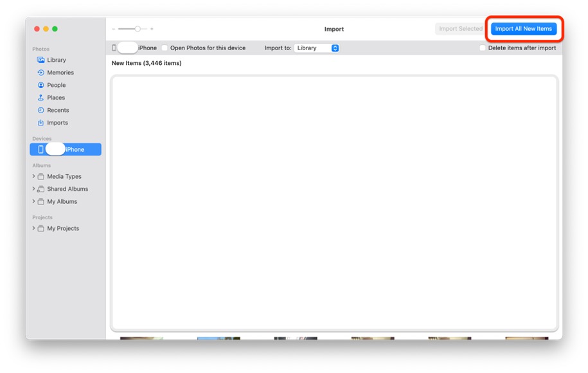This screenshot has height=373, width=588.
Task: Click the zoom out minus icon
Action: pos(114,29)
